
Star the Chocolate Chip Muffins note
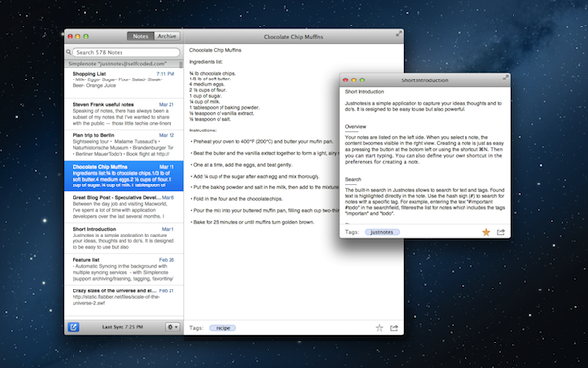[x=379, y=328]
